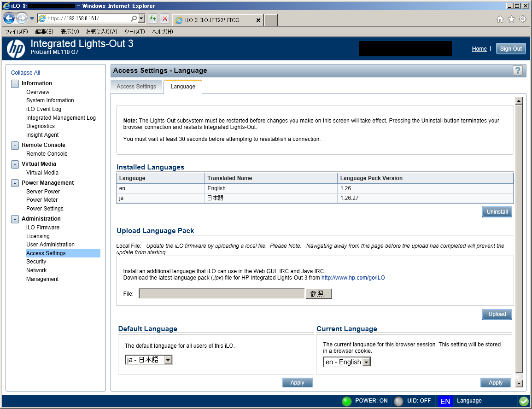Click the browser Back arrow button

coord(9,18)
